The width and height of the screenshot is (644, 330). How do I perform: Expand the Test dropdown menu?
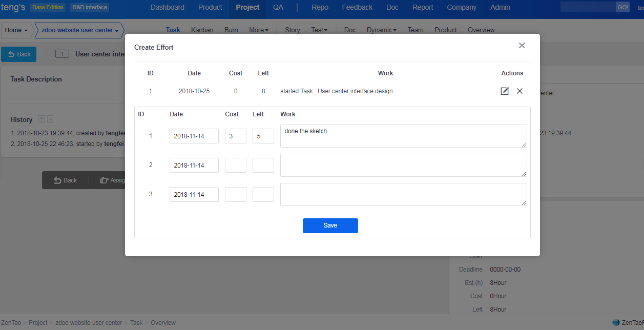click(x=319, y=30)
